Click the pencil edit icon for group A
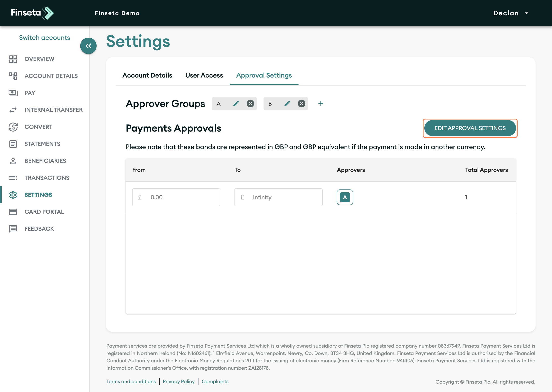The width and height of the screenshot is (552, 392). coord(236,104)
